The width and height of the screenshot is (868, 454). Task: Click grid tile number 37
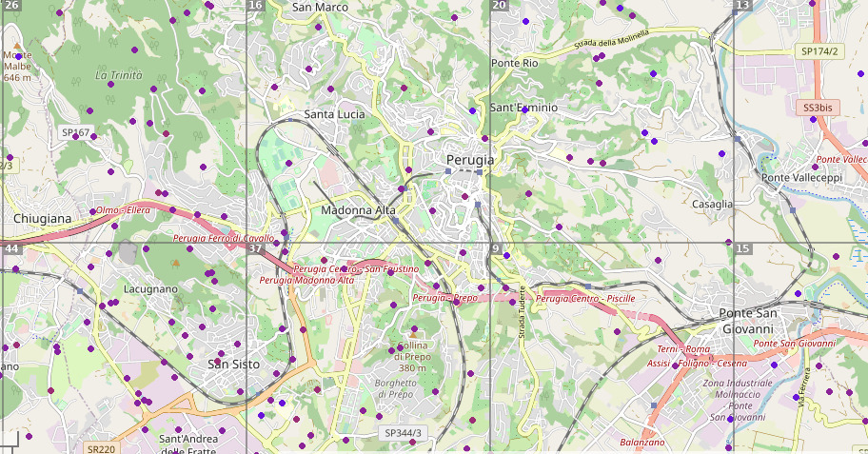click(255, 248)
